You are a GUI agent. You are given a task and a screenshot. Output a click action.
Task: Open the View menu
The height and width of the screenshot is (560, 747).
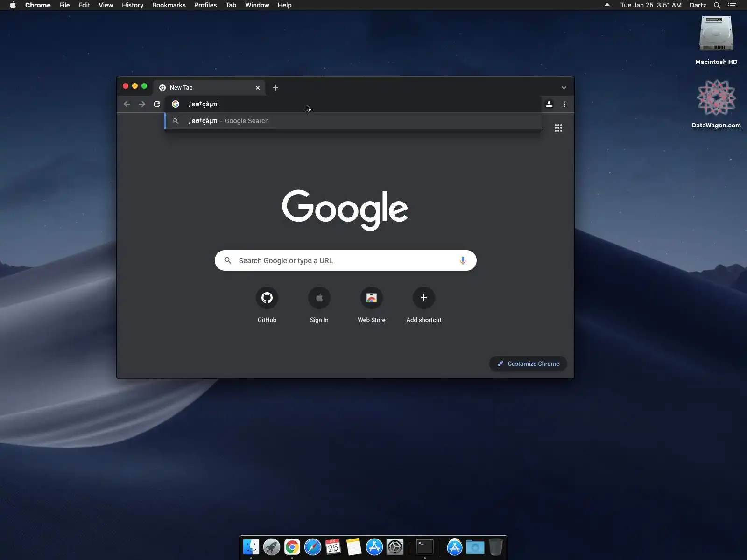pos(106,5)
